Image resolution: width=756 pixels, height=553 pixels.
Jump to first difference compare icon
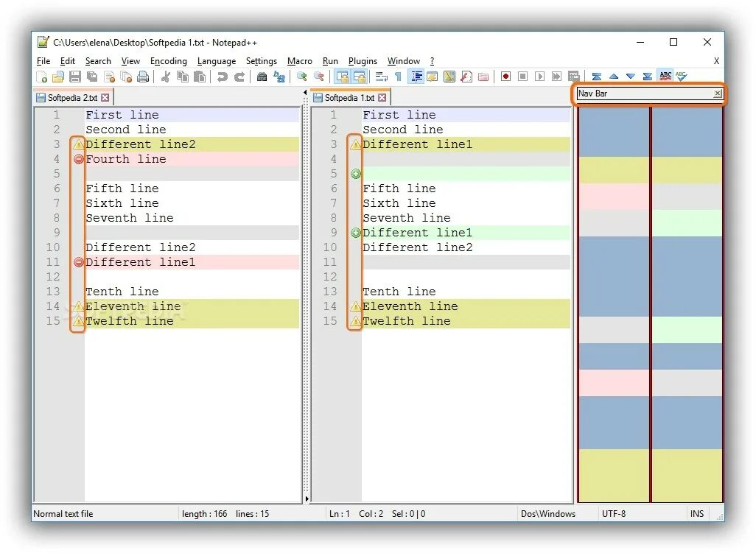click(x=596, y=77)
